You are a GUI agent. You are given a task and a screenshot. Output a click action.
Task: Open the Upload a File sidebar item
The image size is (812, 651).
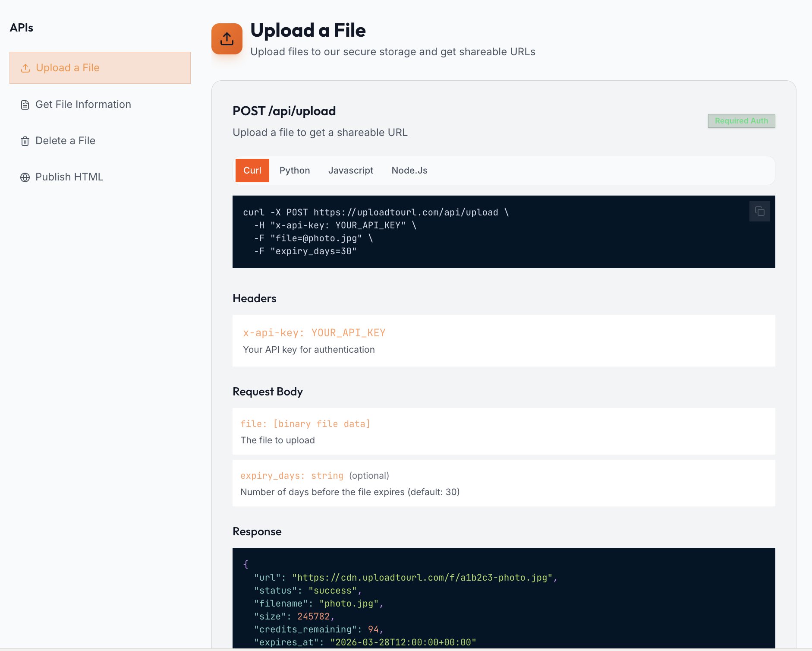[x=100, y=68]
